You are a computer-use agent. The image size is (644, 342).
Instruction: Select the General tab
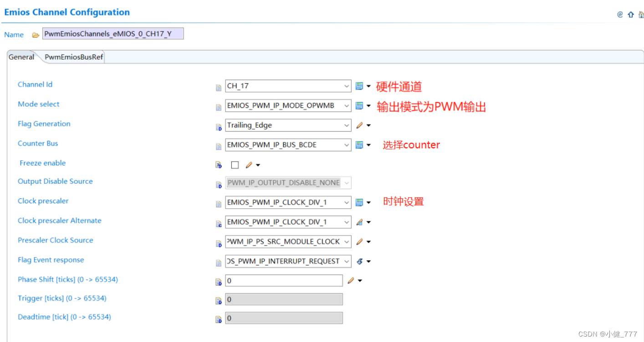tap(21, 57)
